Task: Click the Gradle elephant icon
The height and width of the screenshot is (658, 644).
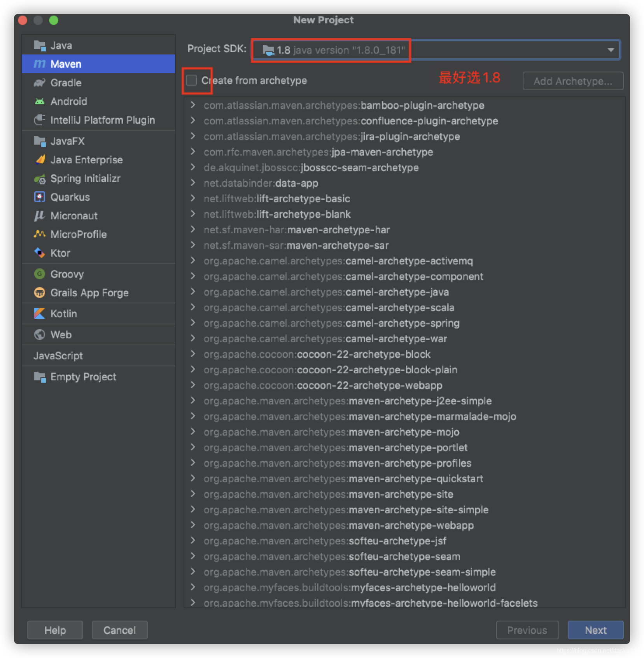Action: 40,83
